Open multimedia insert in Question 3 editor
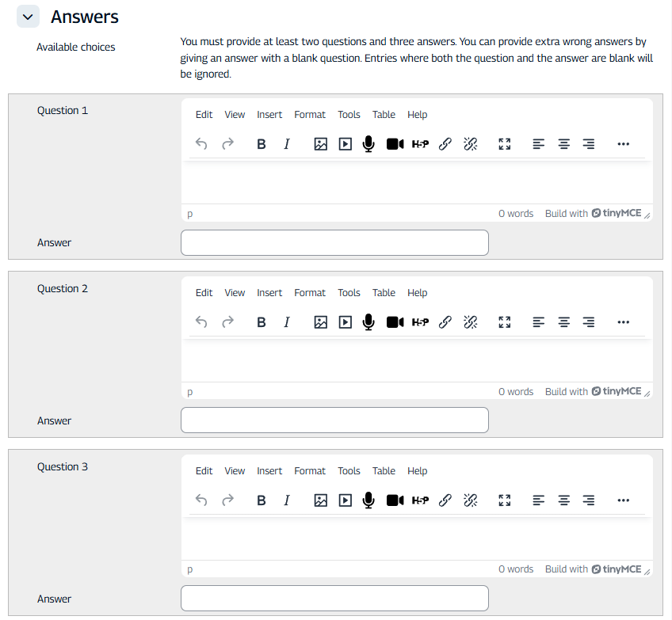The image size is (672, 620). 345,500
